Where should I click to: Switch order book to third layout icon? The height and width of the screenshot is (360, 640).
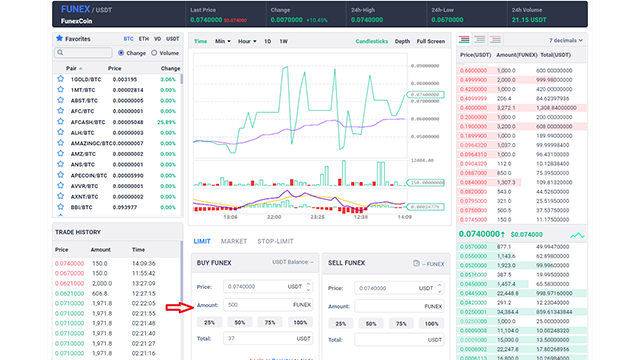pos(495,40)
